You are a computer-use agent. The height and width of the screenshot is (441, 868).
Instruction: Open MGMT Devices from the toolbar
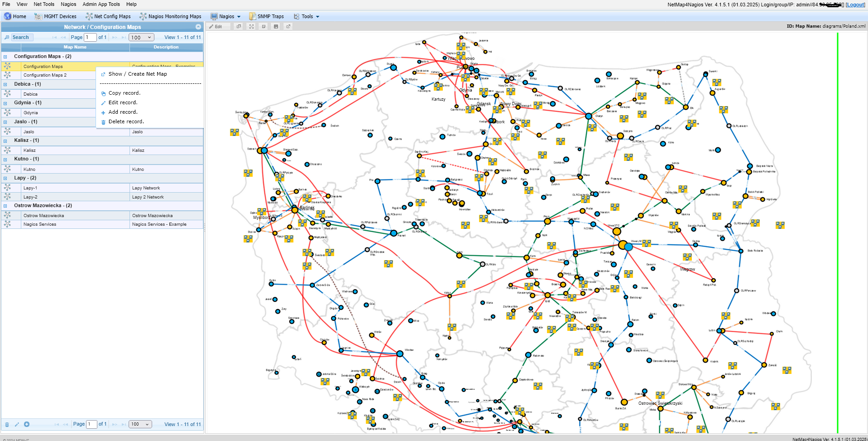(x=55, y=16)
